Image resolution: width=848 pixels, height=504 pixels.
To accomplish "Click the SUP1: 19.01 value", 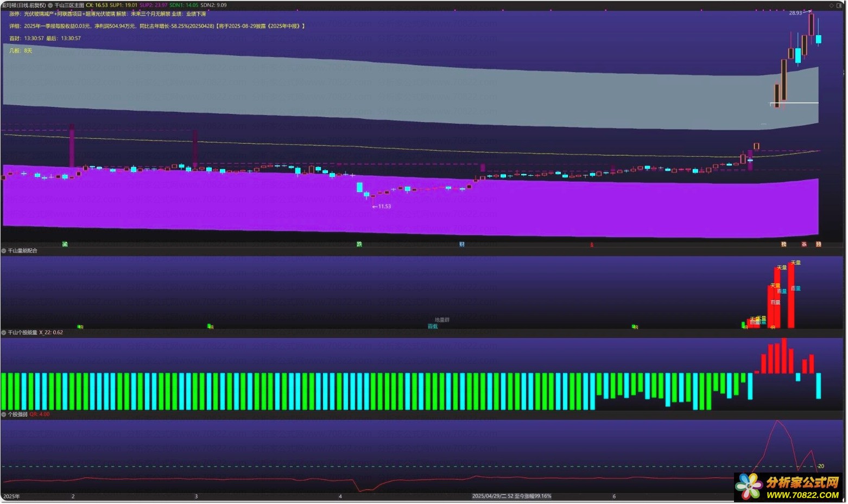I will [124, 5].
